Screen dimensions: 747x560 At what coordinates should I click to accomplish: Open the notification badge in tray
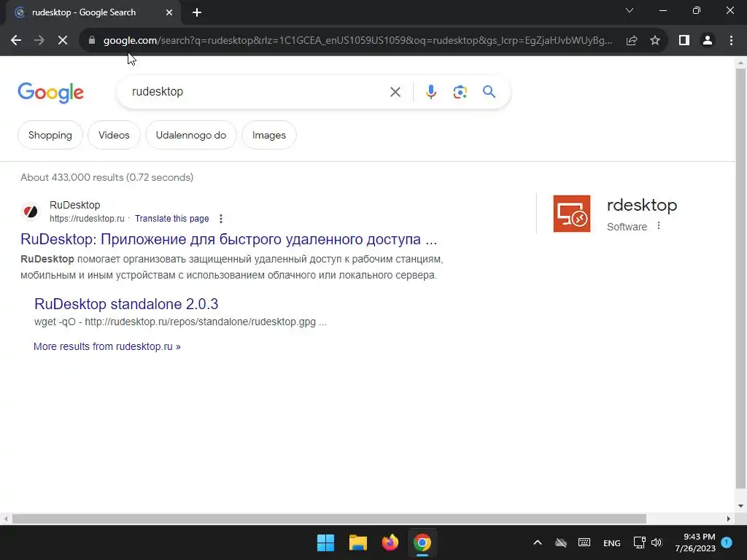point(727,542)
